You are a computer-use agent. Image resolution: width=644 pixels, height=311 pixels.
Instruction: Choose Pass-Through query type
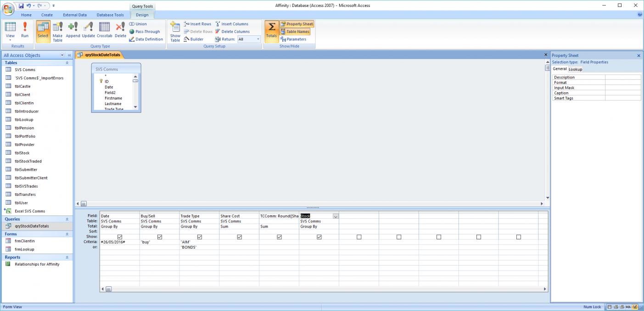tap(145, 32)
